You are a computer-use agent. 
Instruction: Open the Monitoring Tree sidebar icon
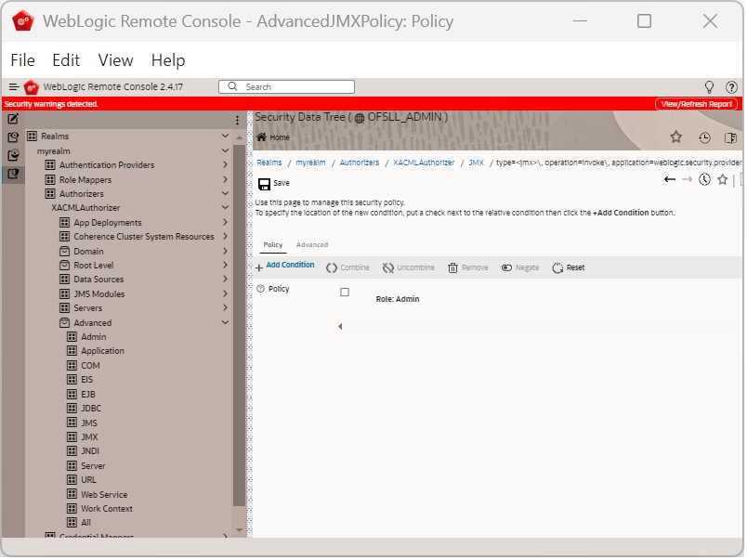[x=13, y=155]
